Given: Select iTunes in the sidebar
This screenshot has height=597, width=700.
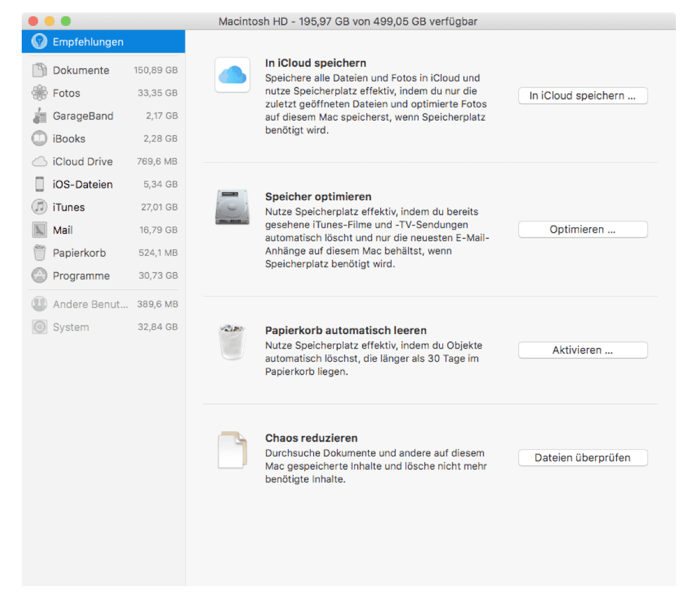Looking at the screenshot, I should tap(103, 207).
